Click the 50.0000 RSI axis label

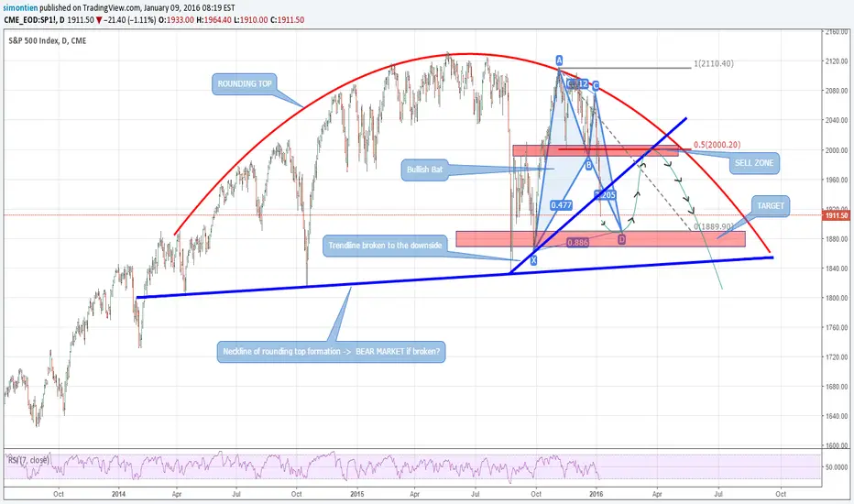pyautogui.click(x=837, y=467)
